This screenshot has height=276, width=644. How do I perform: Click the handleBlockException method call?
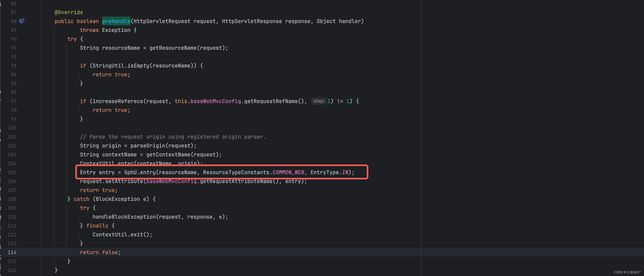(x=124, y=217)
